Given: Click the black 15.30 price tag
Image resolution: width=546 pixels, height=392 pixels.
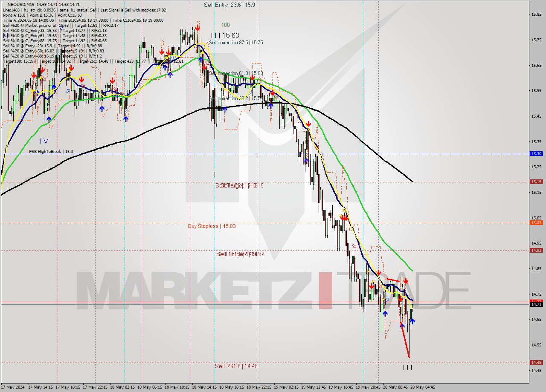Looking at the screenshot, I should [536, 154].
